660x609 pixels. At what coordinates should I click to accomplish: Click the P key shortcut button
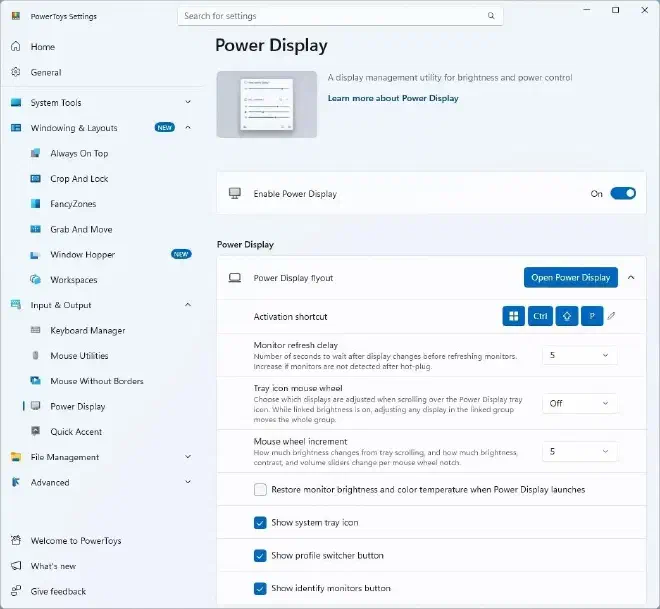point(592,316)
